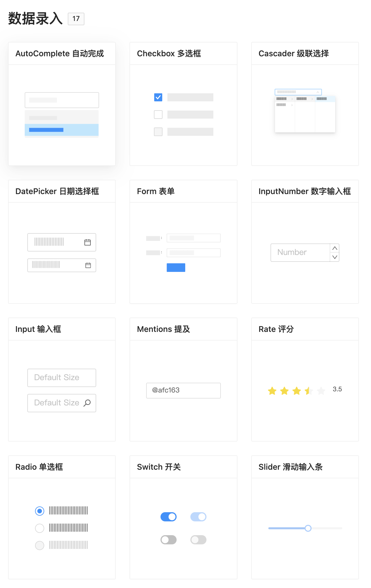
Task: Expand the Cascader dropdown input
Action: pyautogui.click(x=298, y=92)
